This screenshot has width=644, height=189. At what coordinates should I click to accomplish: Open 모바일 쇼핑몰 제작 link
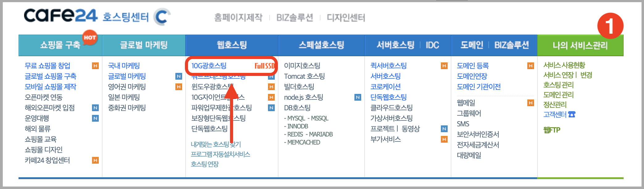(x=51, y=87)
